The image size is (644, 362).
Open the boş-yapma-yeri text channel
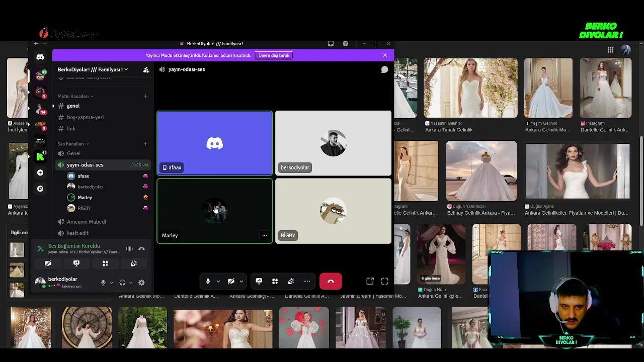click(103, 117)
